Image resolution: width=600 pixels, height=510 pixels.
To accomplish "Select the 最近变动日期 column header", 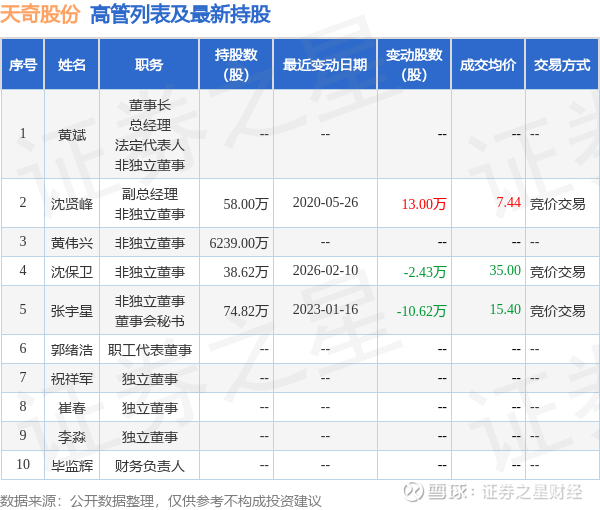I will click(x=325, y=65).
